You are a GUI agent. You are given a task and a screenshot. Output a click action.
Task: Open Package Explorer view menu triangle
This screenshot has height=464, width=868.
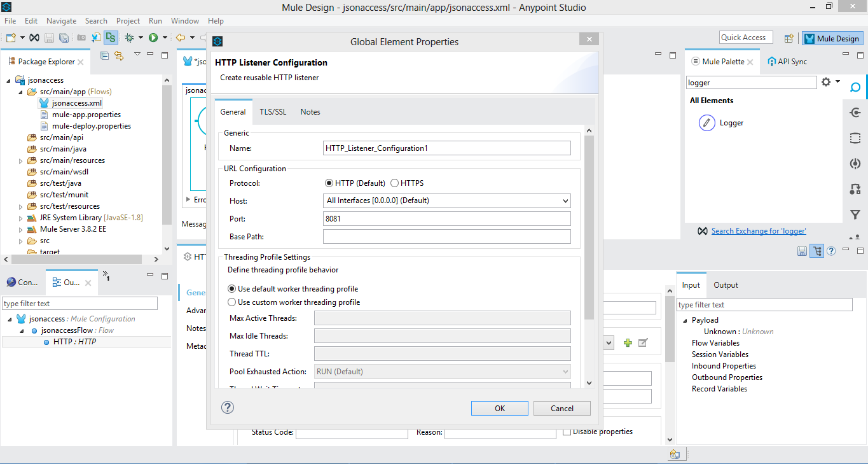point(137,55)
